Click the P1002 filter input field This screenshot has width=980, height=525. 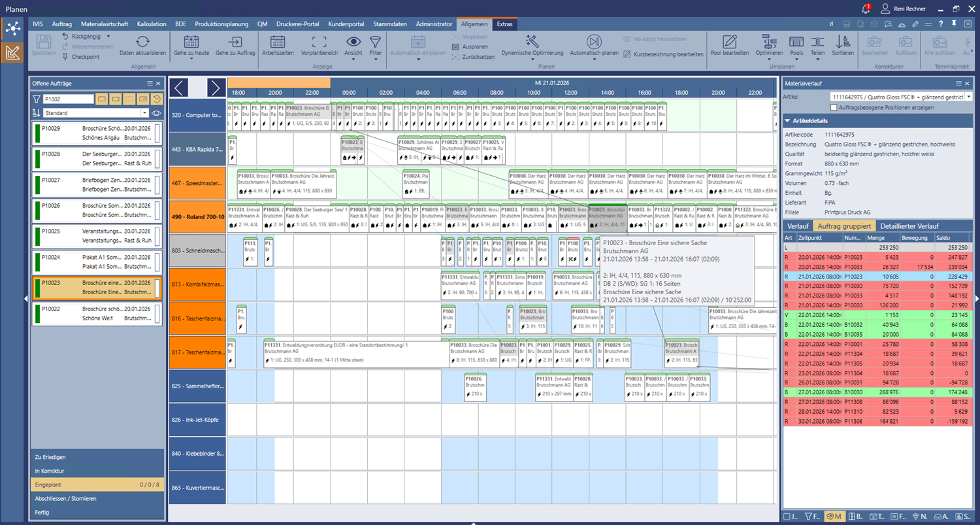[x=68, y=99]
